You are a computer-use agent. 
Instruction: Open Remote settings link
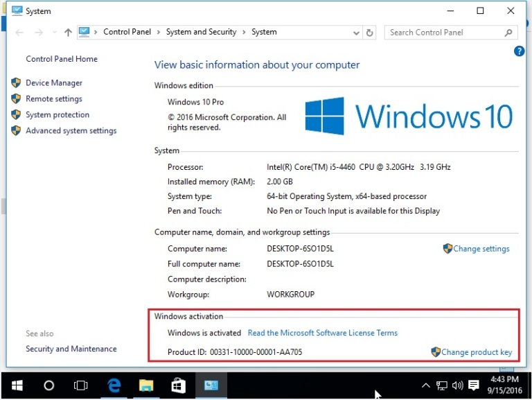(x=54, y=99)
